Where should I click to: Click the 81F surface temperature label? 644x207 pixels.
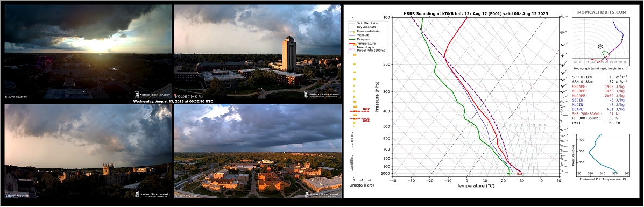click(x=520, y=174)
